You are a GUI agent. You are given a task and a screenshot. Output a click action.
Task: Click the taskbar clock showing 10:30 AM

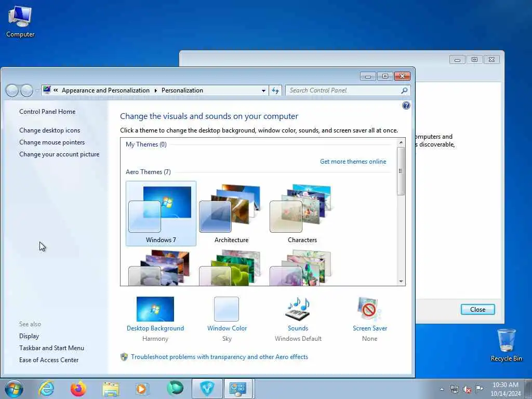click(x=505, y=389)
